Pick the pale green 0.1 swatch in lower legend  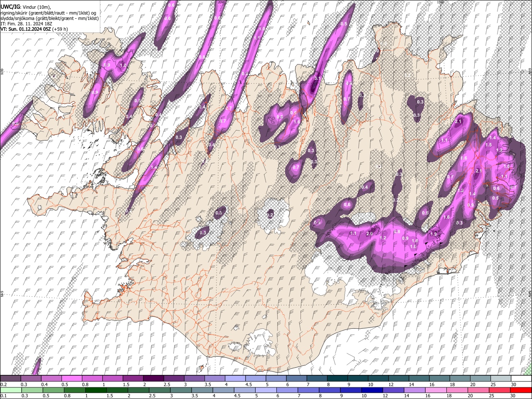[x=10, y=390]
